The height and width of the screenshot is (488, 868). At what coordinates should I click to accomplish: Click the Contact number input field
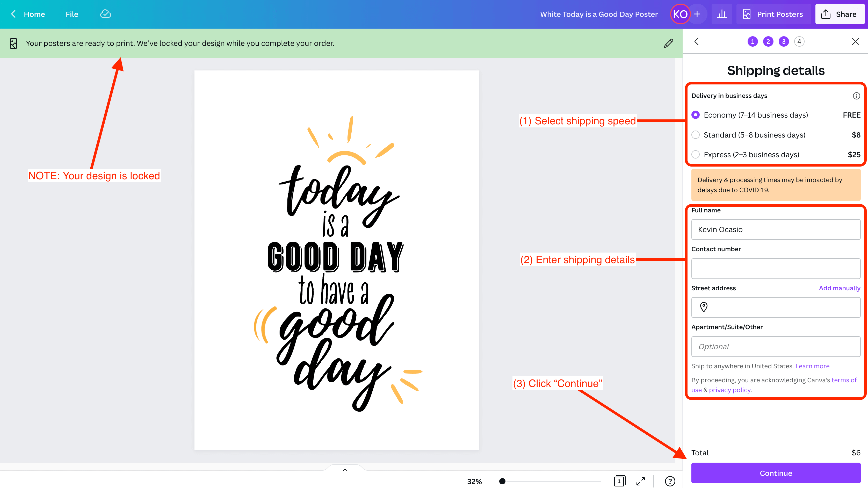point(776,269)
